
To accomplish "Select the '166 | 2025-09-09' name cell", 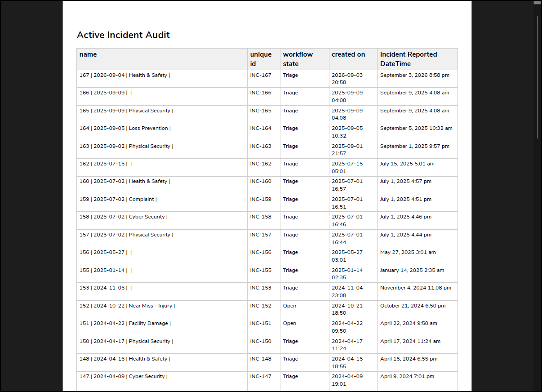I will tap(162, 96).
